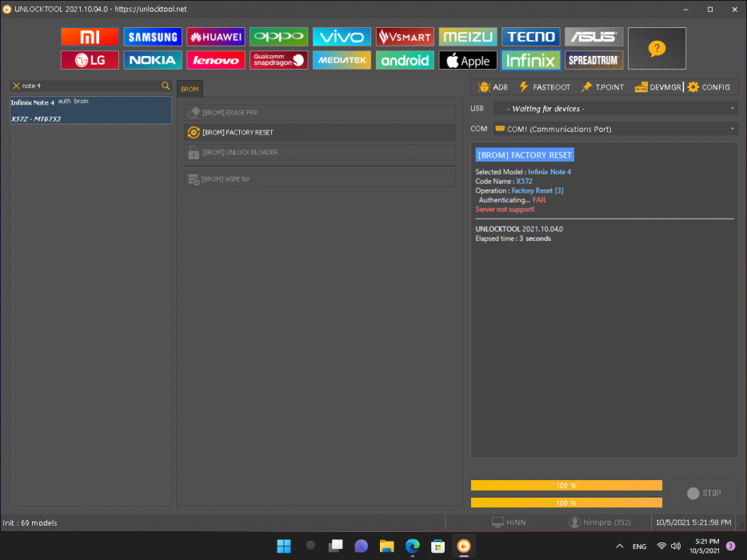The width and height of the screenshot is (747, 560).
Task: Focus the model search field 'note 4'
Action: pyautogui.click(x=90, y=86)
